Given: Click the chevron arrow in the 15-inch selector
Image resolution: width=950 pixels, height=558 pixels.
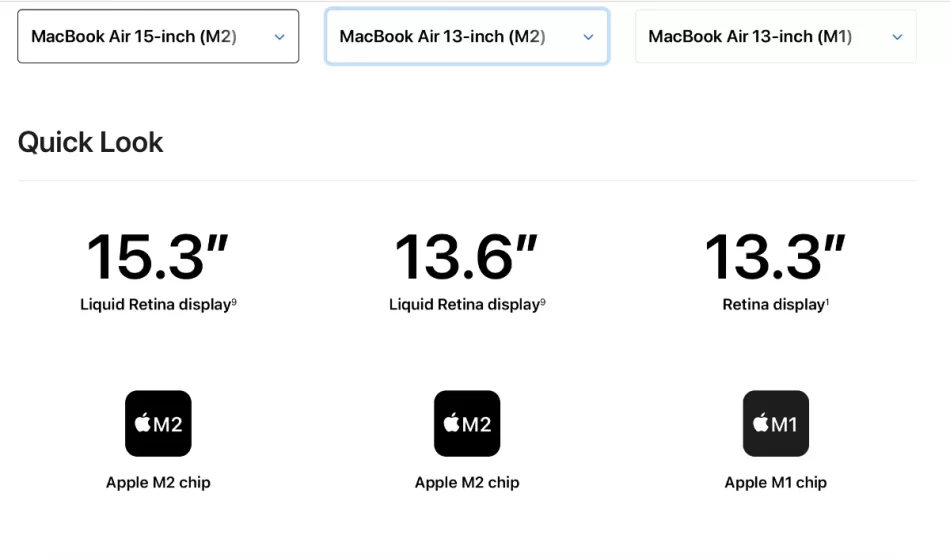Looking at the screenshot, I should tap(279, 37).
